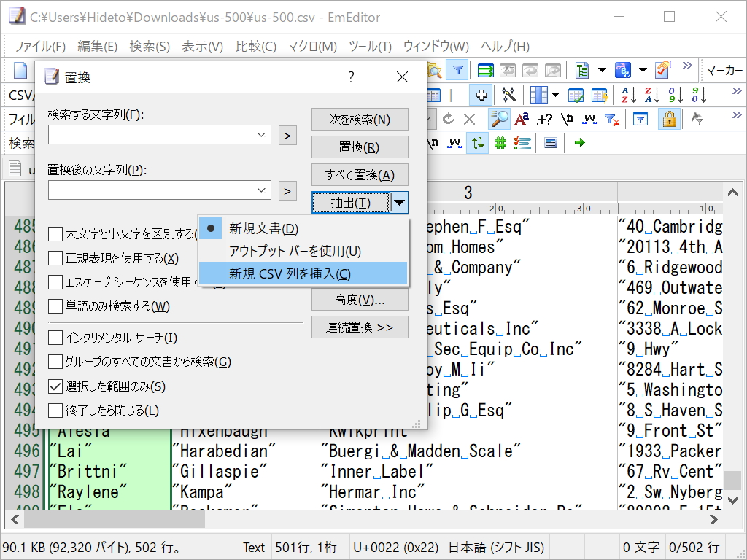Open the 抽出 button dropdown arrow
The image size is (747, 560).
click(x=399, y=203)
